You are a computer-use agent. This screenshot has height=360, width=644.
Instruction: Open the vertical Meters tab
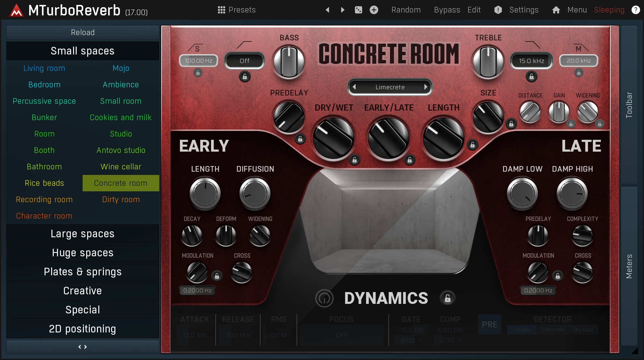point(629,266)
